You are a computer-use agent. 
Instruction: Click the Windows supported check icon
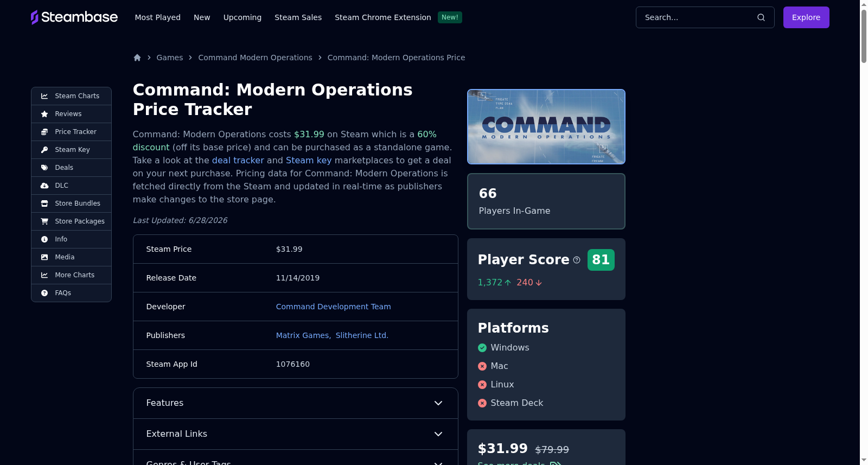482,348
